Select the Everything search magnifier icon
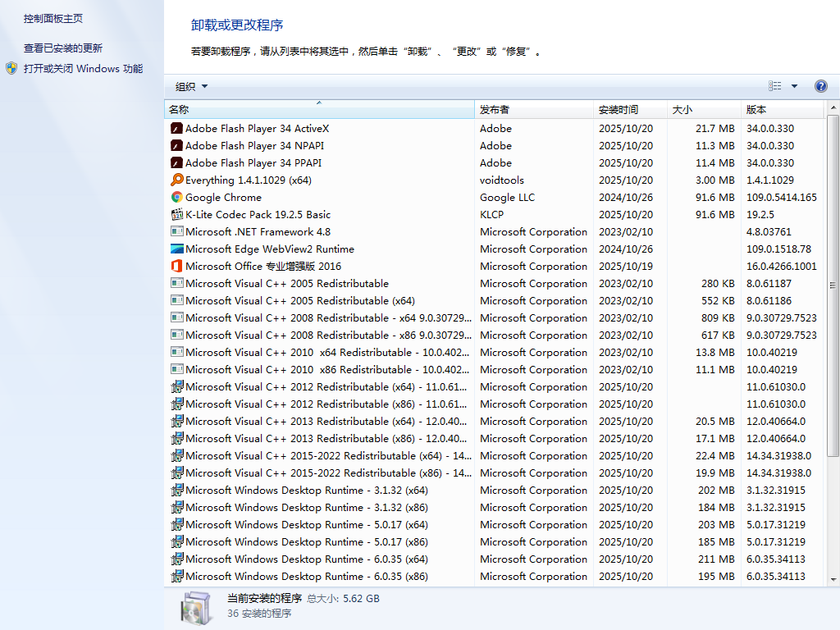 coord(176,180)
